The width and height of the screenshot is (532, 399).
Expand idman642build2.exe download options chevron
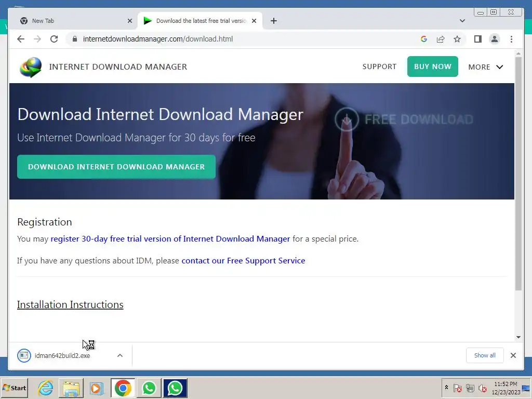pos(120,355)
